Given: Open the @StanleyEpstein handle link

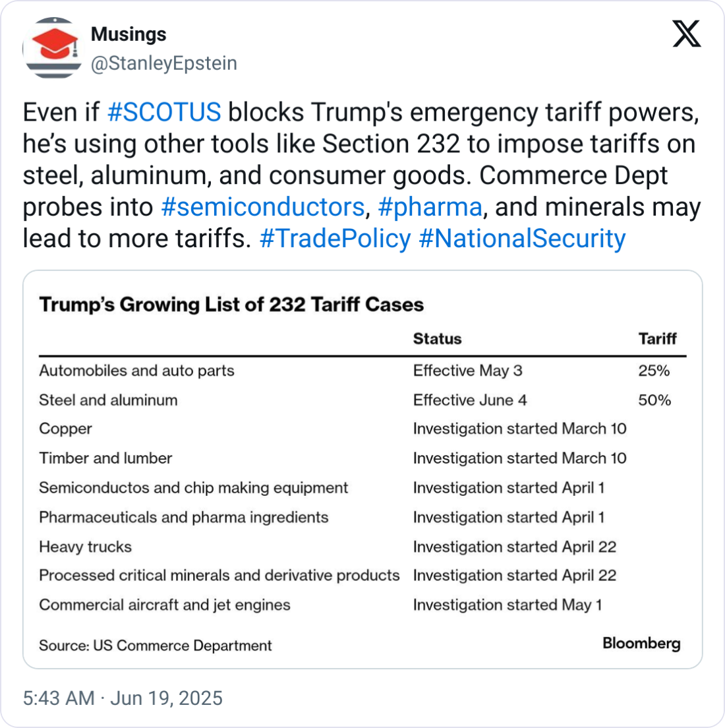Looking at the screenshot, I should click(x=163, y=64).
